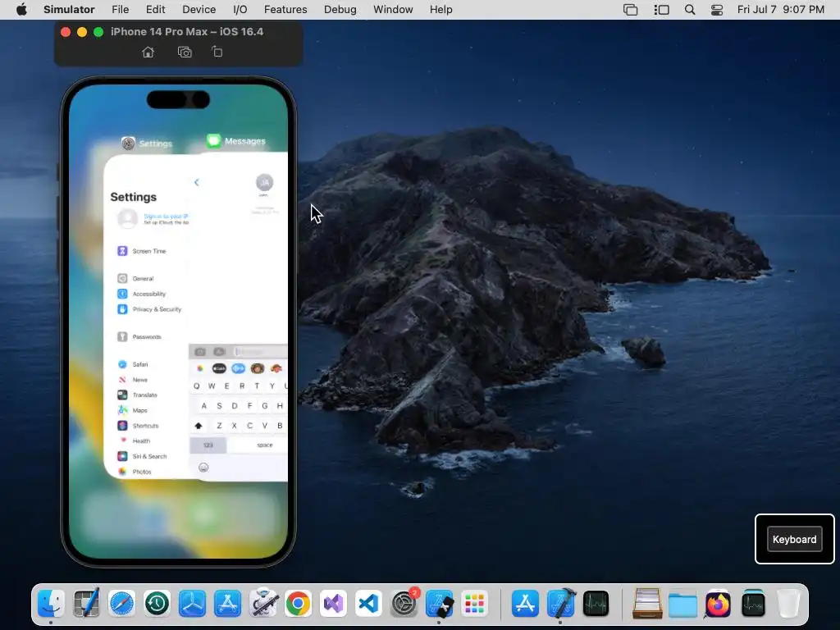Open the Simulator menu
The height and width of the screenshot is (630, 840).
click(x=69, y=10)
